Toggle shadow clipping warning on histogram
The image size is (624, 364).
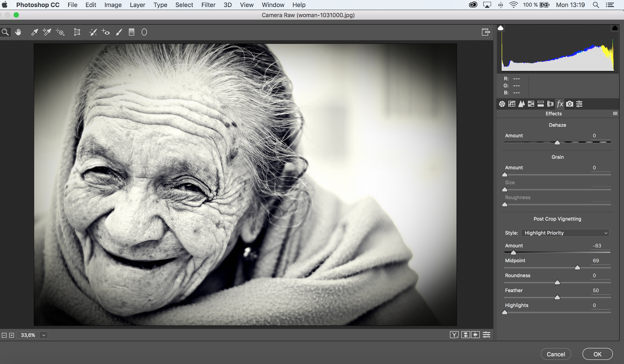click(500, 28)
